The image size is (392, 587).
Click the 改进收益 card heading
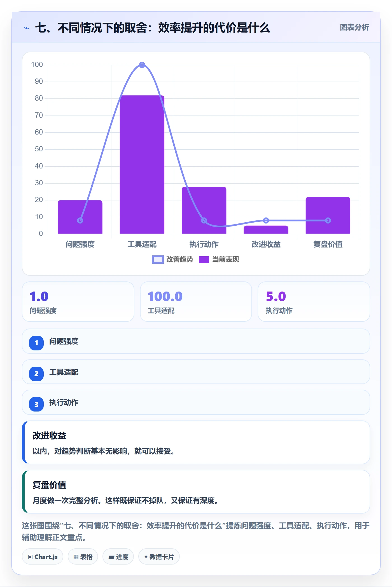pyautogui.click(x=49, y=436)
